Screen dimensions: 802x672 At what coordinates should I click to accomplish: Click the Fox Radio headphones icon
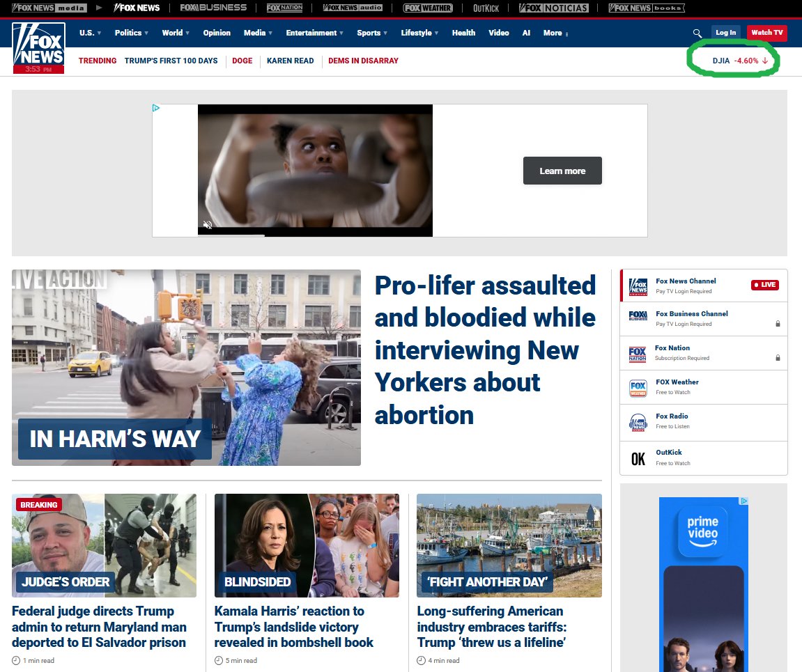[x=638, y=423]
